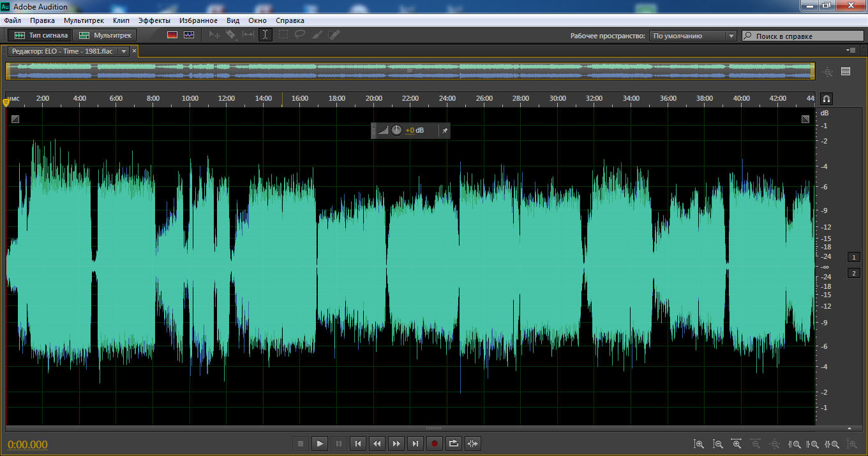Toggle the channel list view icon

click(846, 71)
